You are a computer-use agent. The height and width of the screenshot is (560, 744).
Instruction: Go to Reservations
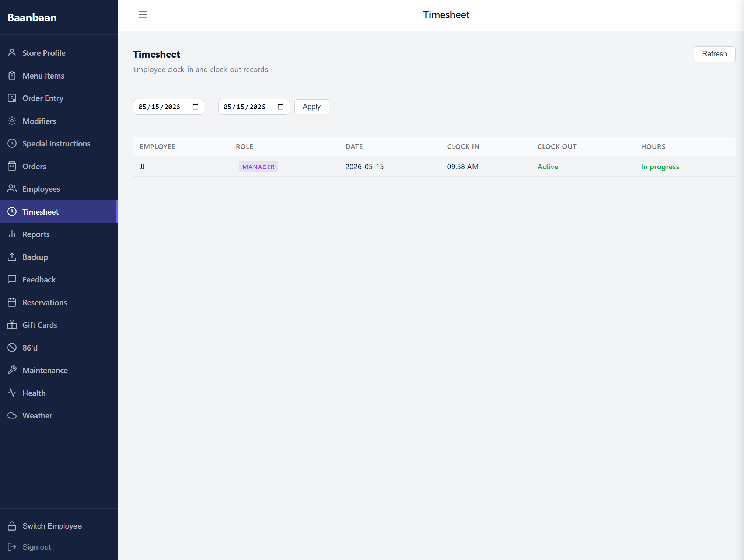59,302
